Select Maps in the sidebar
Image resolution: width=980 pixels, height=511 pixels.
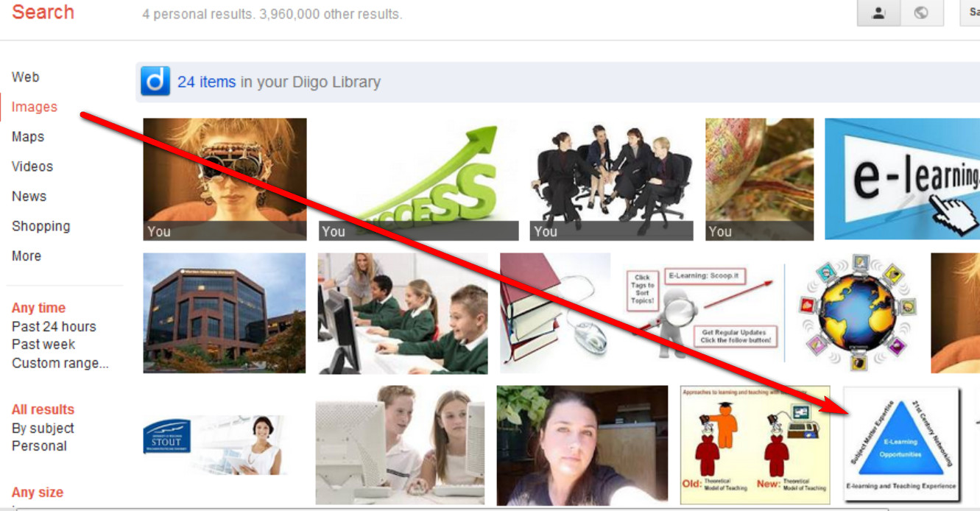click(x=28, y=136)
